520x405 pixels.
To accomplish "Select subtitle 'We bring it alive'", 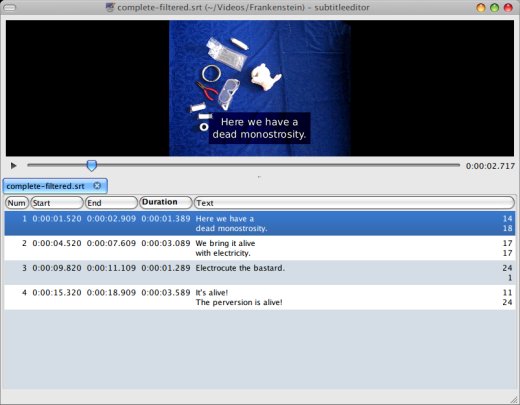I will click(x=260, y=248).
